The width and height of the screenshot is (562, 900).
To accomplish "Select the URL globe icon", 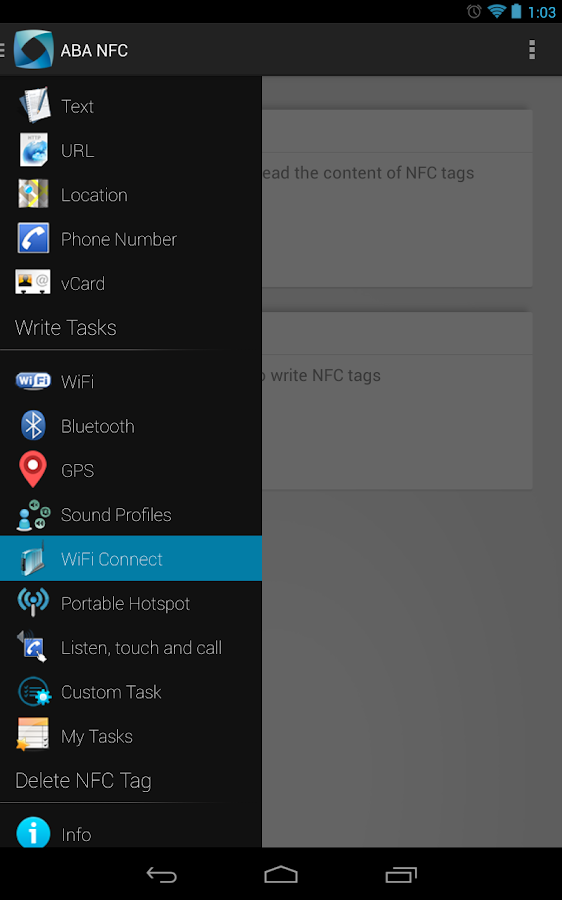I will [34, 149].
